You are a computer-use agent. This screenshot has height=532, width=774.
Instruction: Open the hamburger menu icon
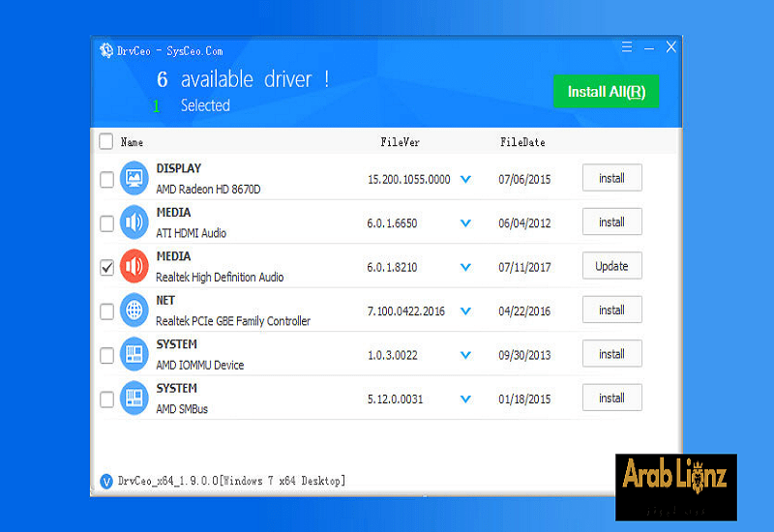pos(627,47)
